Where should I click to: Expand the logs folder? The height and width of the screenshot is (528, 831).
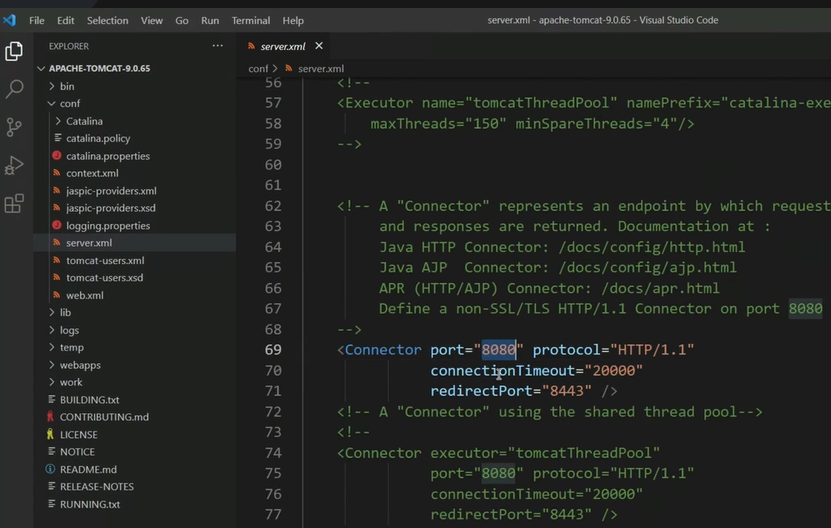click(x=51, y=330)
